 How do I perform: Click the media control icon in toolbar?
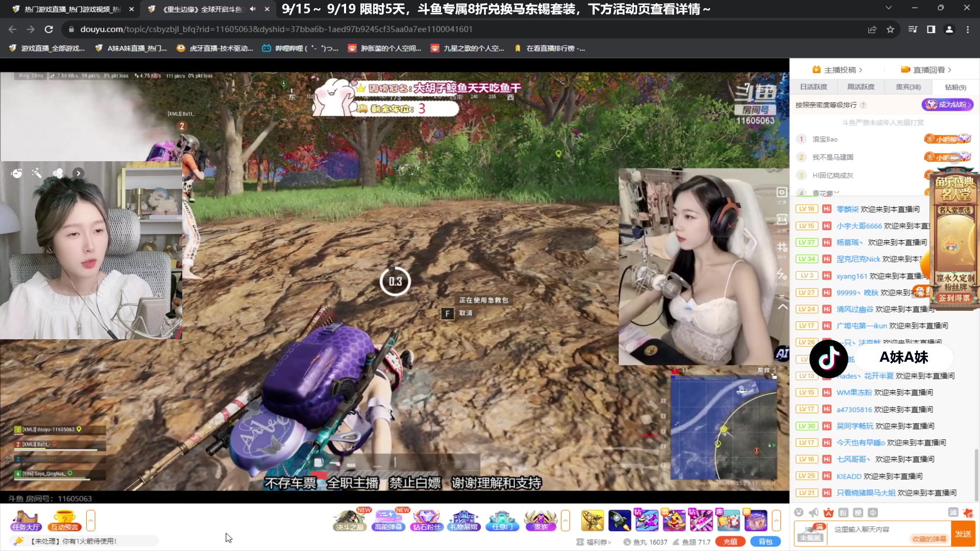[913, 30]
